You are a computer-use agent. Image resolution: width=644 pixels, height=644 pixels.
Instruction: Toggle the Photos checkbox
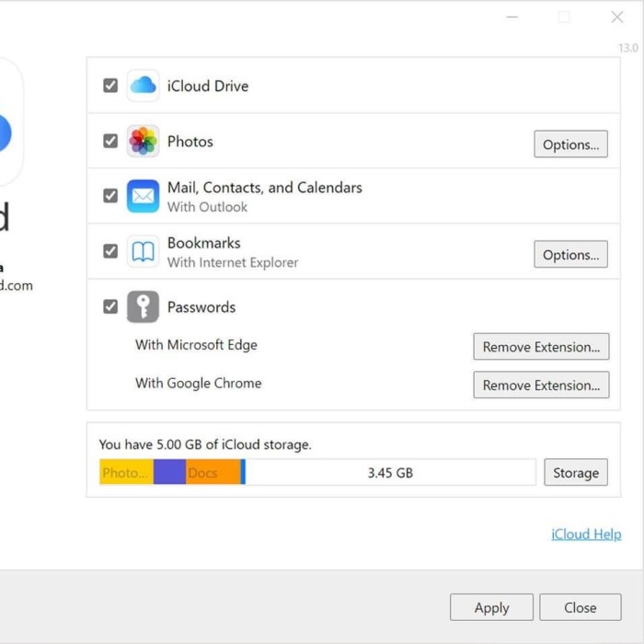[110, 141]
